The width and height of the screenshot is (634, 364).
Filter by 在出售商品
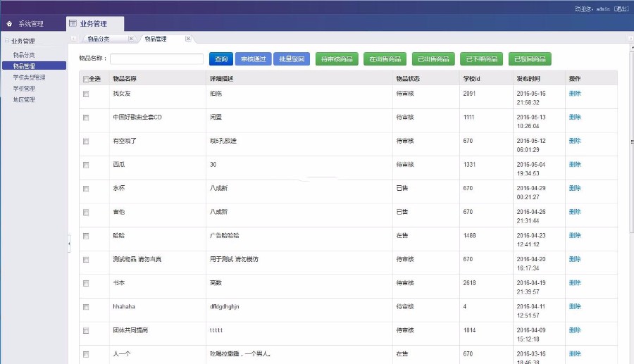[x=385, y=59]
